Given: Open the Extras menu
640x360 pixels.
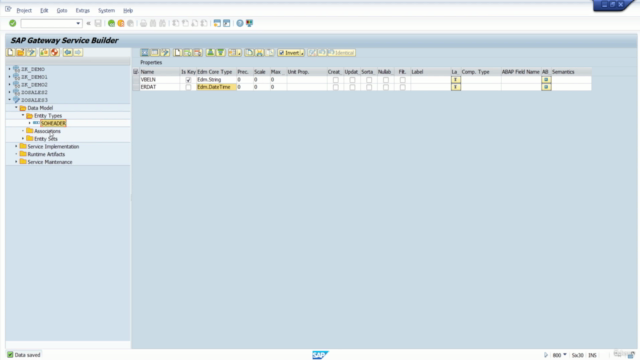Looking at the screenshot, I should [82, 10].
